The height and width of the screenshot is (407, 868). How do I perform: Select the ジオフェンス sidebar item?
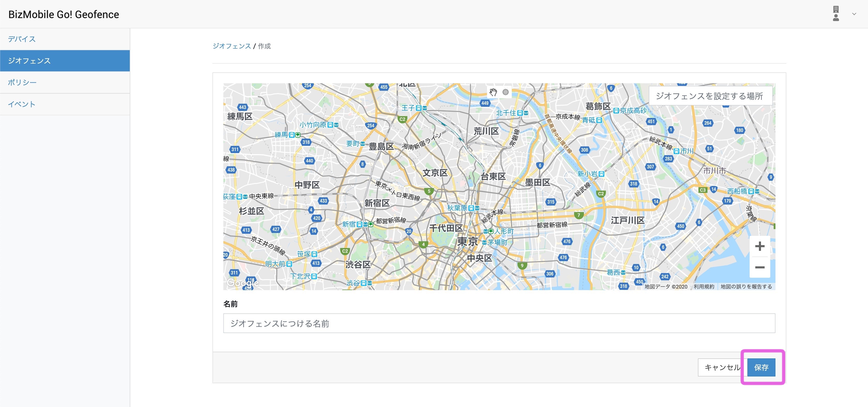point(29,61)
